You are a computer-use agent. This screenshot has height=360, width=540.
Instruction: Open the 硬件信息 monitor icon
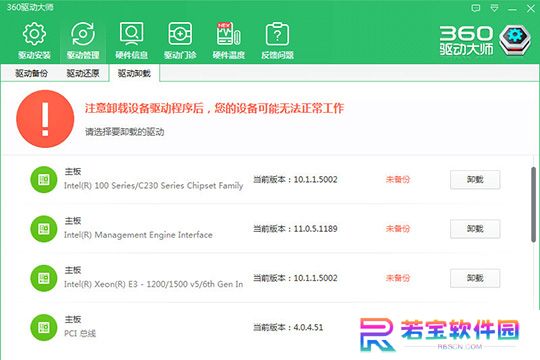click(x=131, y=34)
